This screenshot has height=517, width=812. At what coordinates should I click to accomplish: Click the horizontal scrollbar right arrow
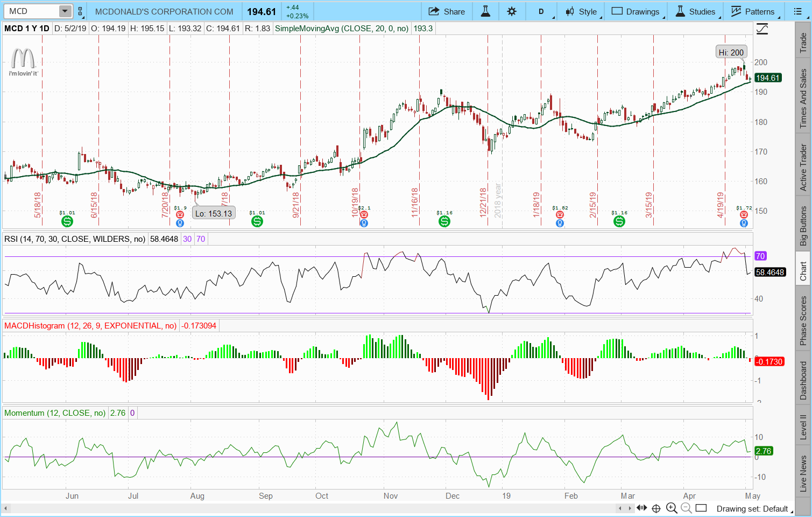point(630,508)
